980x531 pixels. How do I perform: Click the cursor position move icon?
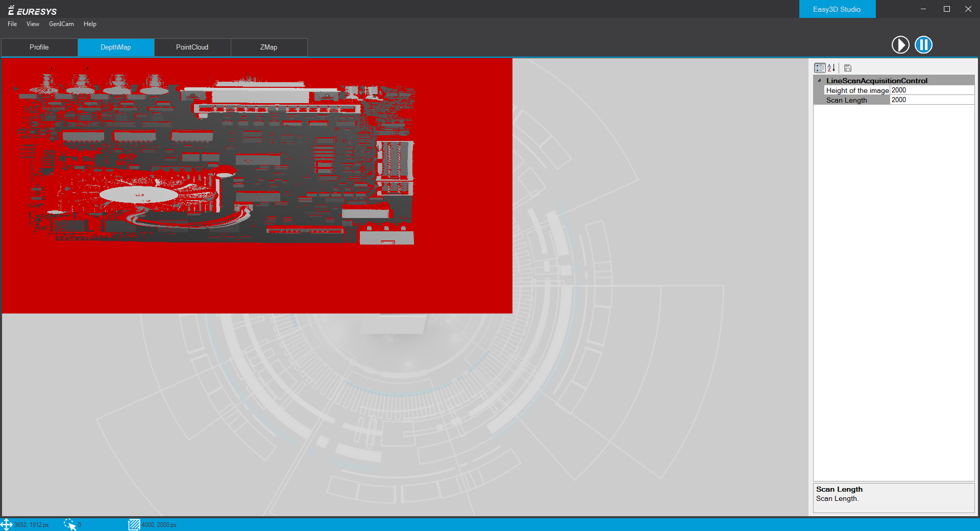coord(6,524)
